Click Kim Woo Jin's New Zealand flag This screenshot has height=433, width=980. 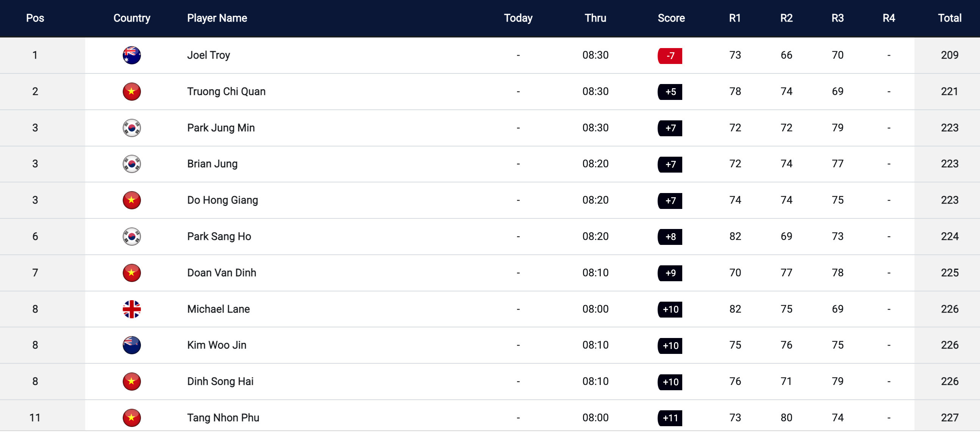(131, 345)
